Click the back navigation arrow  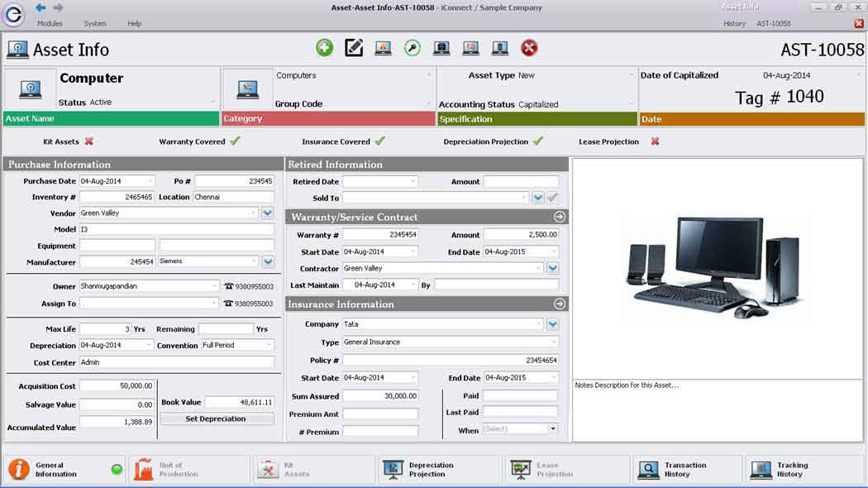pos(41,7)
